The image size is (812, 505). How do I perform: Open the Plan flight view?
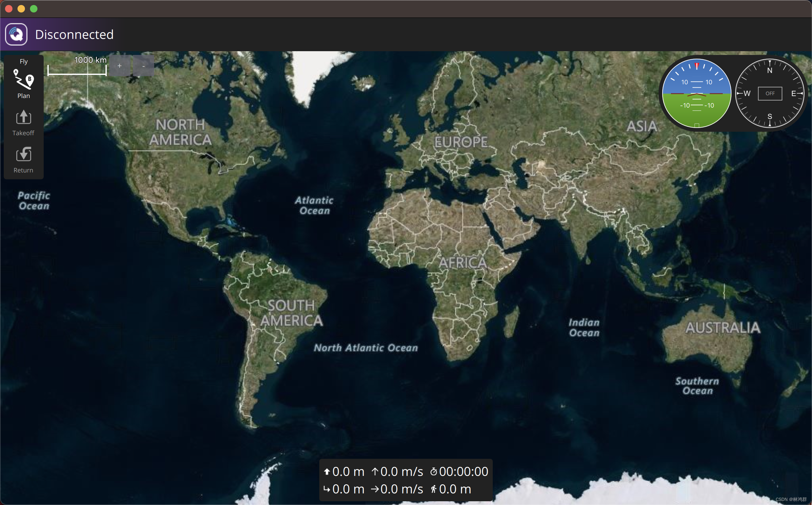point(23,84)
